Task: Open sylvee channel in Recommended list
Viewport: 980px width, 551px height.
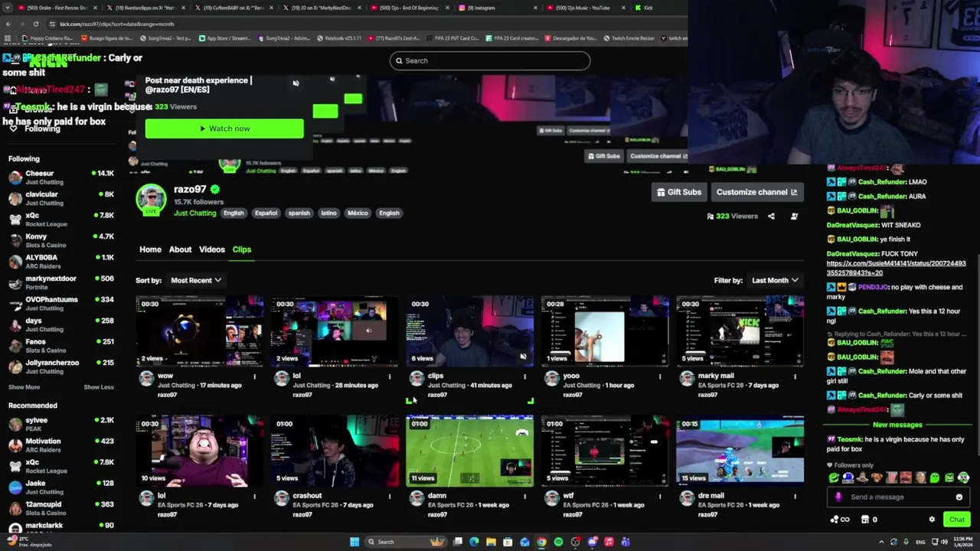Action: coord(61,424)
